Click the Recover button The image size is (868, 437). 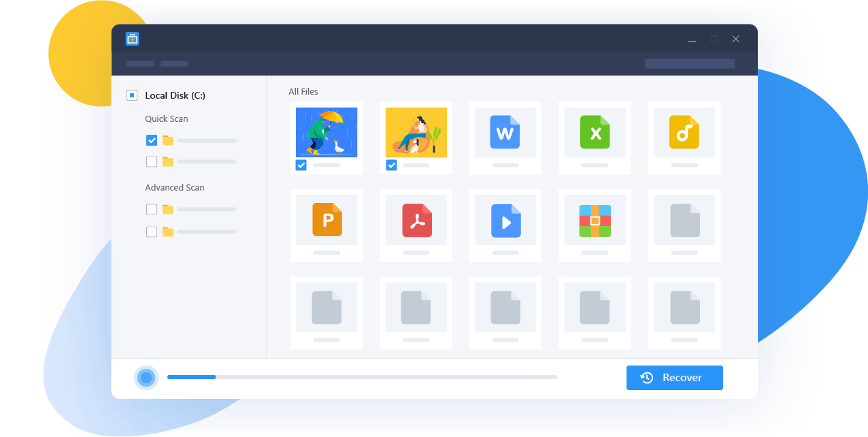click(x=674, y=378)
